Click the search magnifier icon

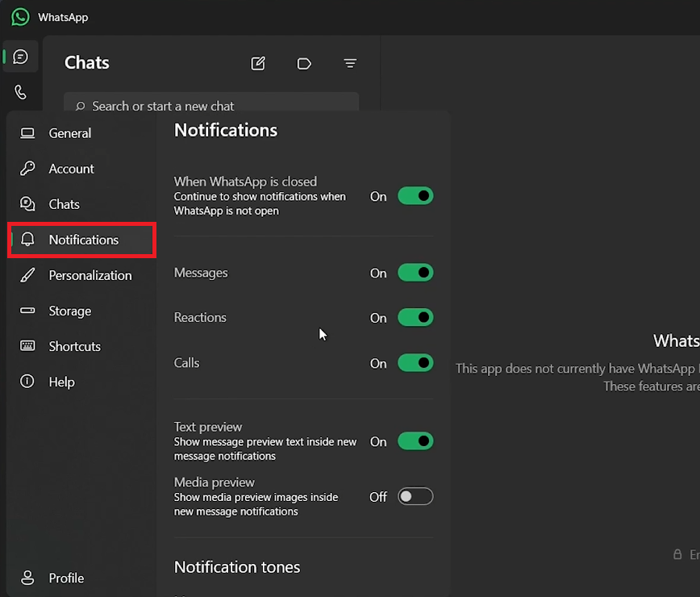[x=81, y=106]
